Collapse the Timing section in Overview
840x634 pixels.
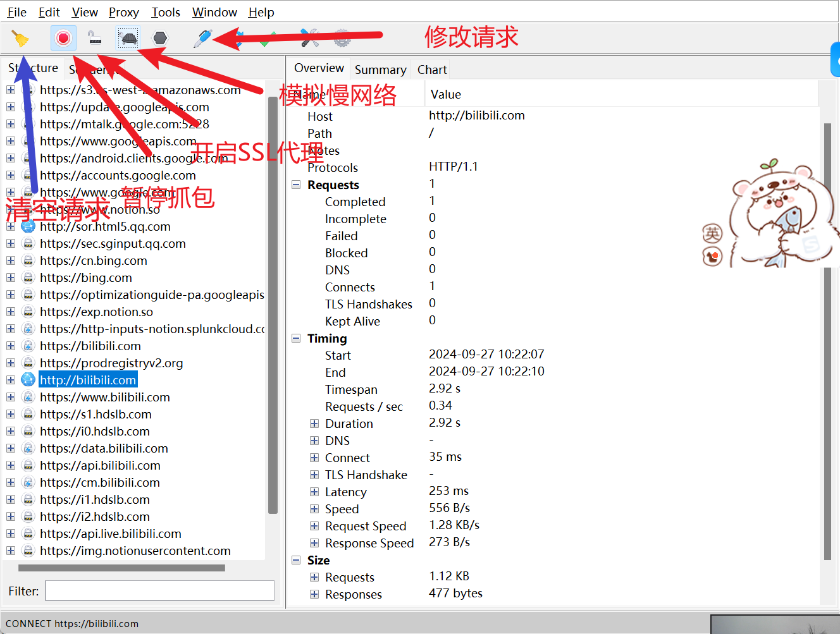pyautogui.click(x=296, y=338)
